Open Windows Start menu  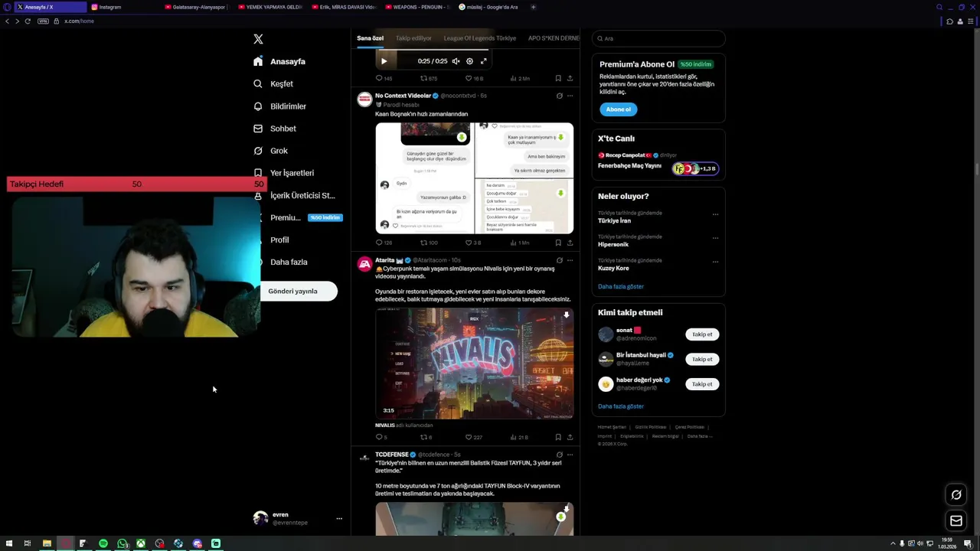tap(9, 543)
